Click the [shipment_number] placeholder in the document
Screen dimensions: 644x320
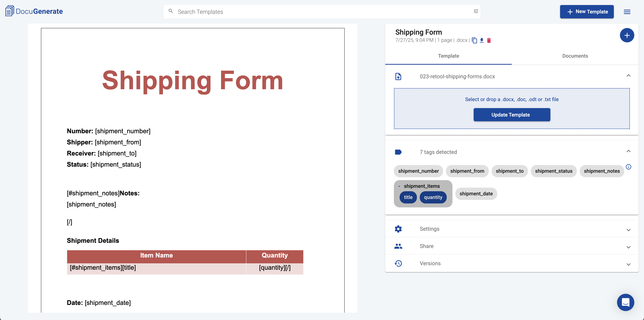123,131
